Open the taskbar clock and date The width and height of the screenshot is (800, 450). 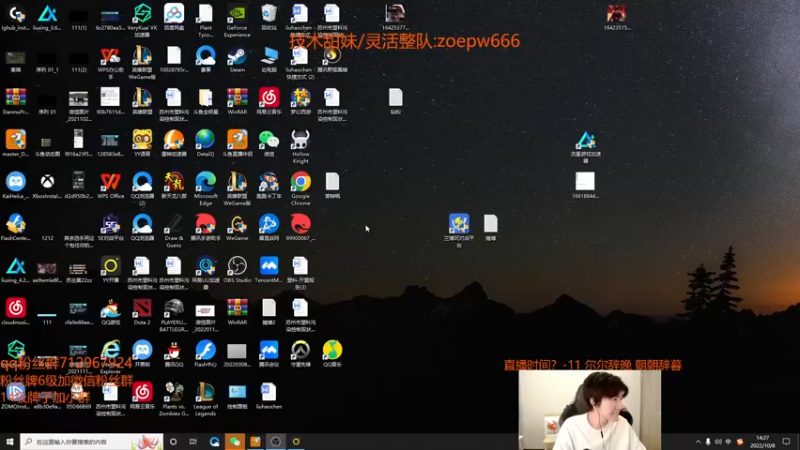[x=763, y=442]
